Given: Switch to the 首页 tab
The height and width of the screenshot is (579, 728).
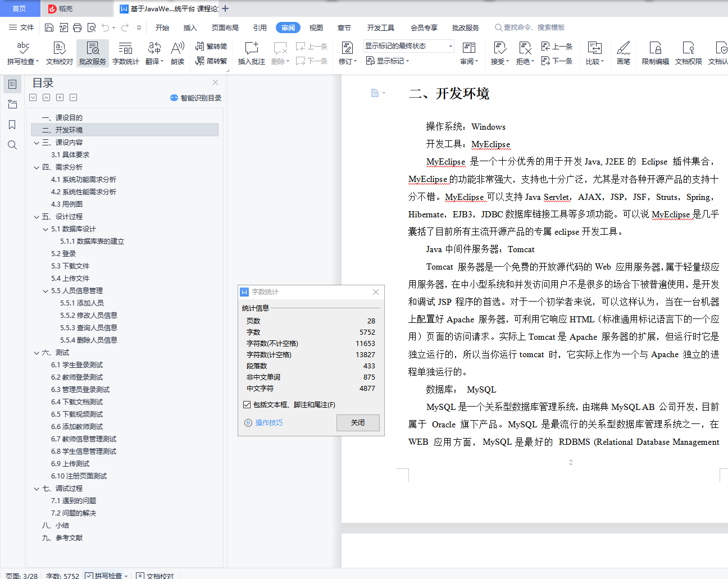Looking at the screenshot, I should click(20, 8).
